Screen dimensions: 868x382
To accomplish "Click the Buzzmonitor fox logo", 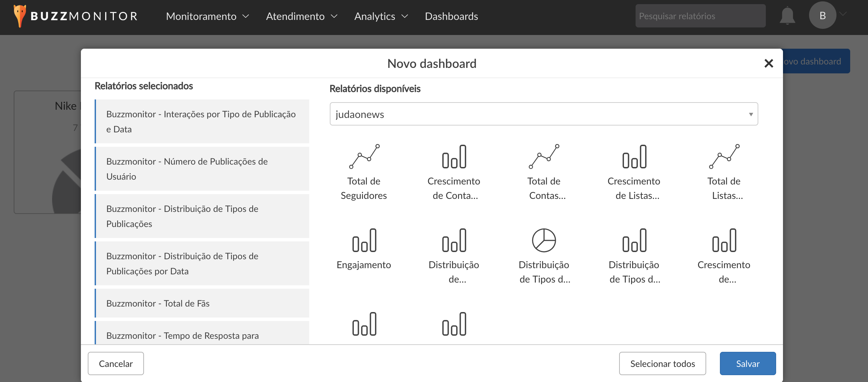I will (20, 16).
